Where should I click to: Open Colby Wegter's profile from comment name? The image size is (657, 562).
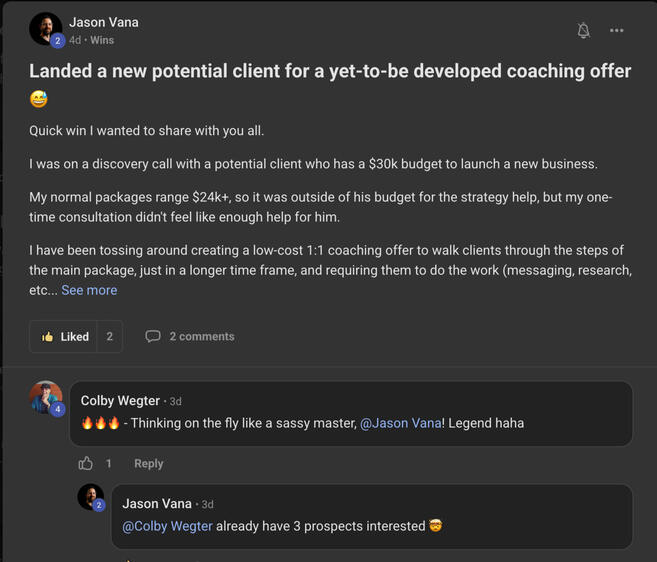119,401
